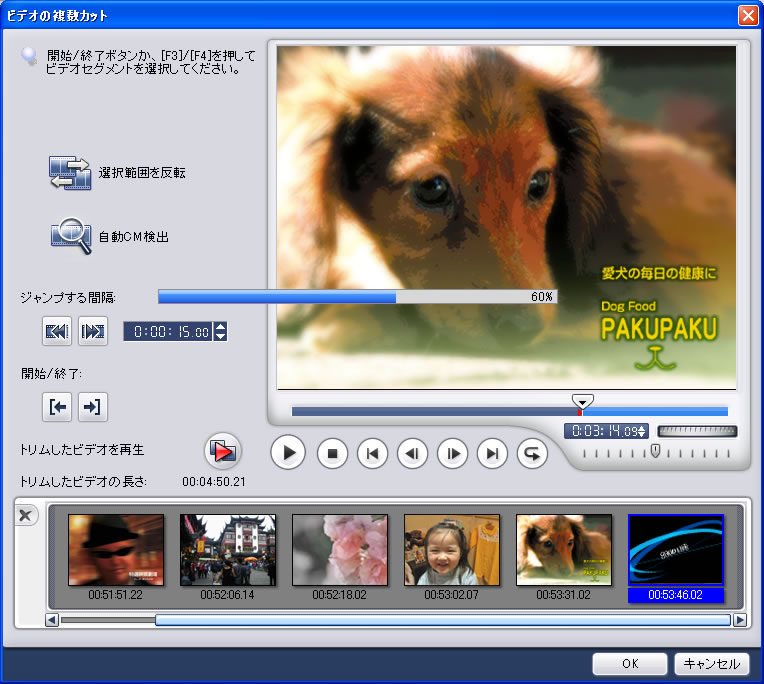Close the ビデオの複数カット dialog
Viewport: 764px width, 684px height.
[x=747, y=16]
